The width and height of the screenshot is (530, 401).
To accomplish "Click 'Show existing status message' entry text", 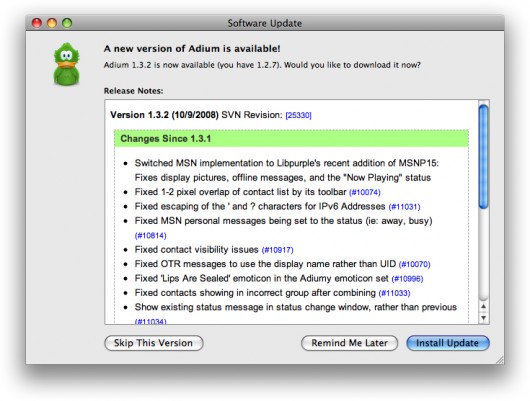I will (296, 307).
